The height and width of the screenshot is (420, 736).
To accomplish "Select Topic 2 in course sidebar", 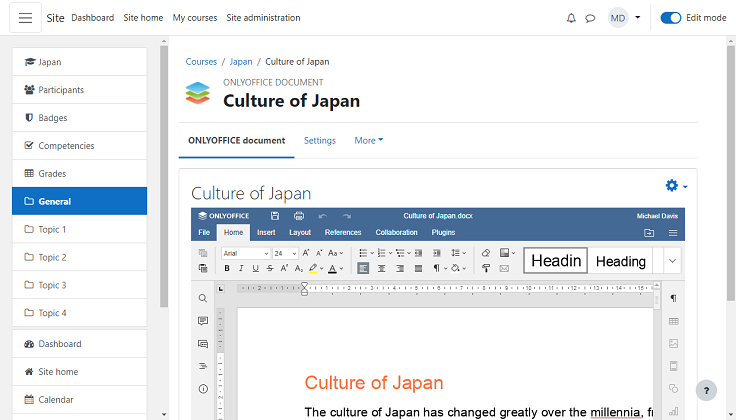I will 52,257.
